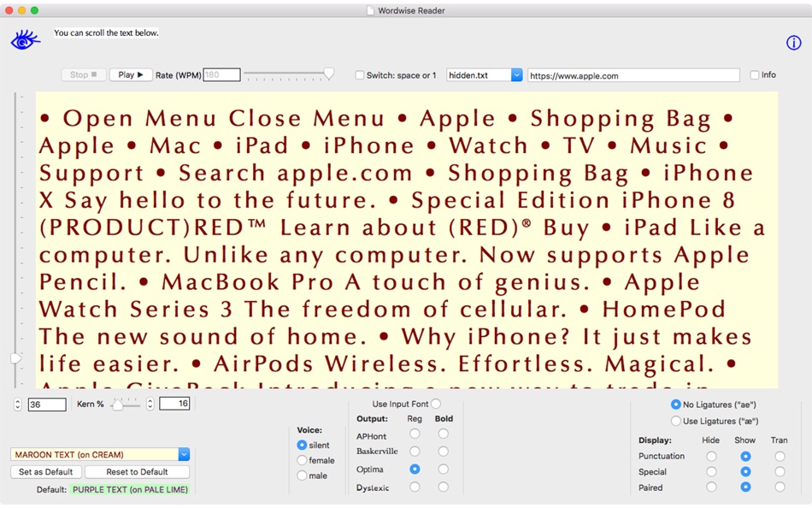Viewport: 812px width, 508px height.
Task: Select Baskerville bold font output
Action: (444, 452)
